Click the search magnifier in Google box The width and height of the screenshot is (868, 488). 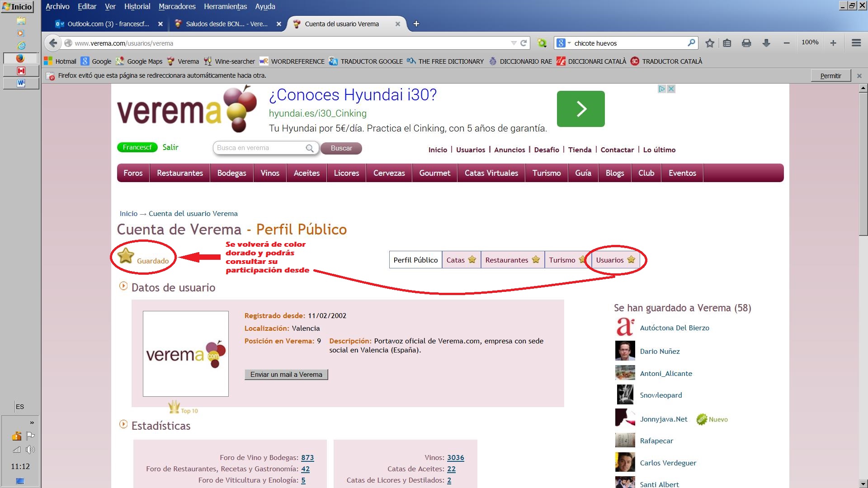691,43
